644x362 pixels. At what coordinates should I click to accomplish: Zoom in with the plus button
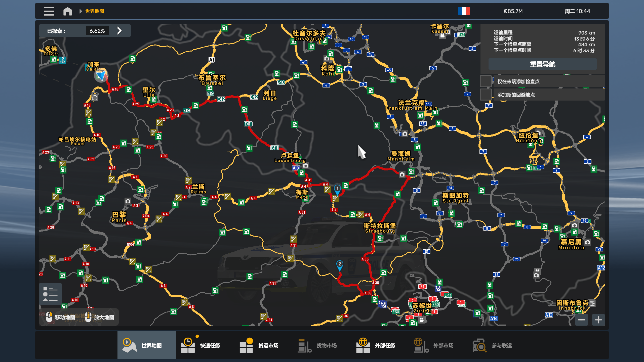click(598, 320)
